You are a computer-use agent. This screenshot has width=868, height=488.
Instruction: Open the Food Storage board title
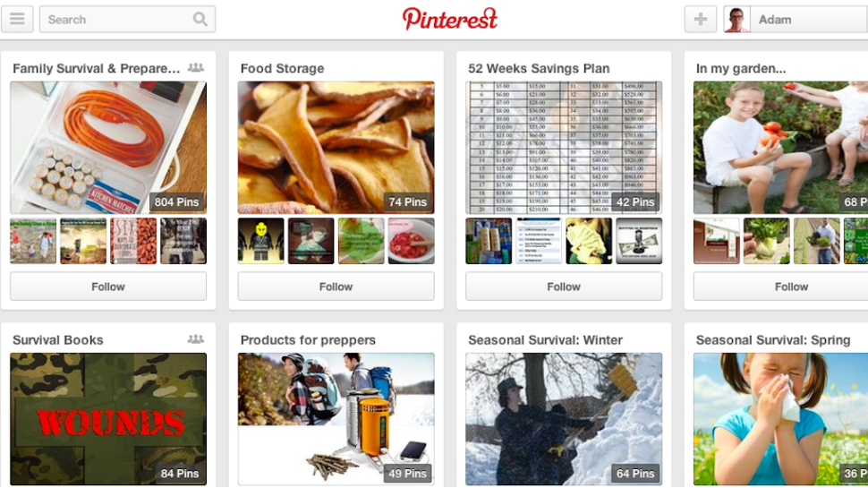coord(282,69)
